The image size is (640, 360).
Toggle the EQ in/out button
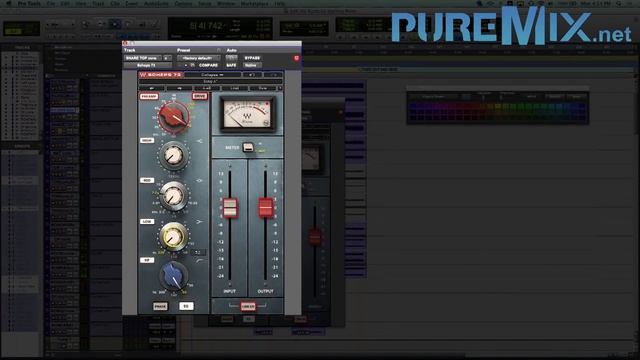point(186,306)
